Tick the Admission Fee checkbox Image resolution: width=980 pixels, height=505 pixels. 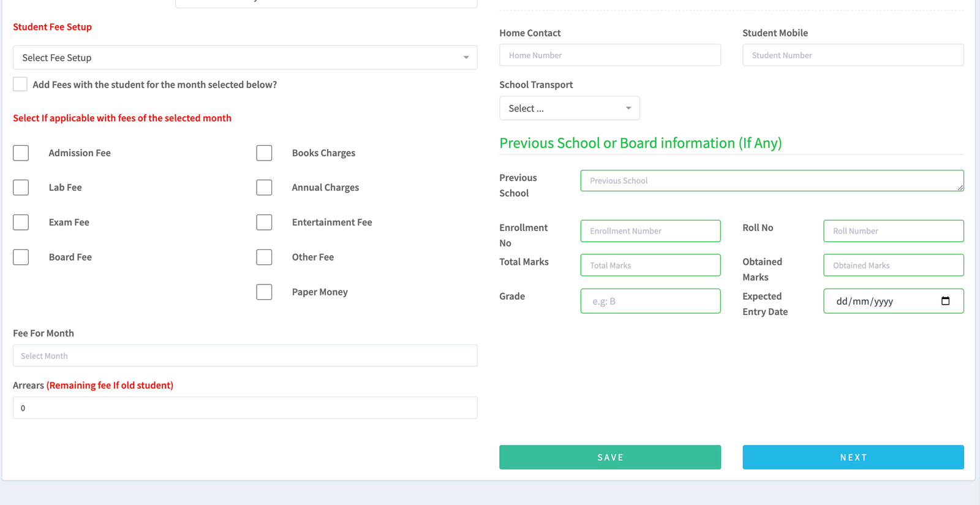[x=21, y=153]
